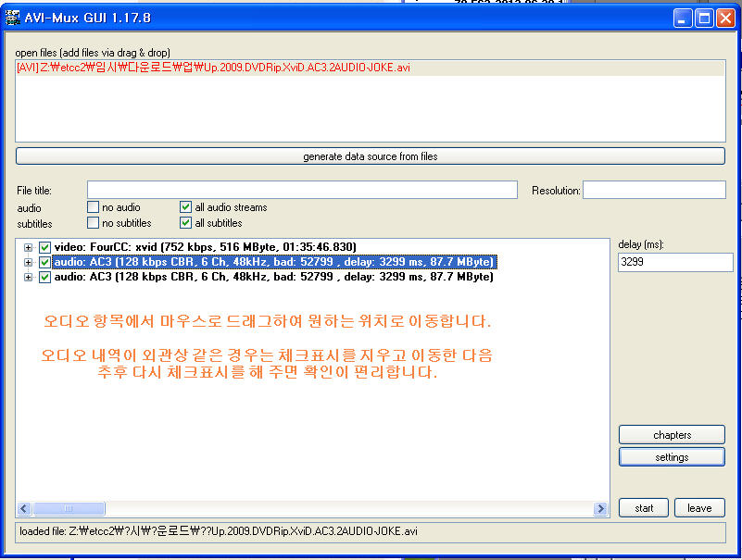This screenshot has height=560, width=742.
Task: Click the start button to begin muxing
Action: point(644,508)
